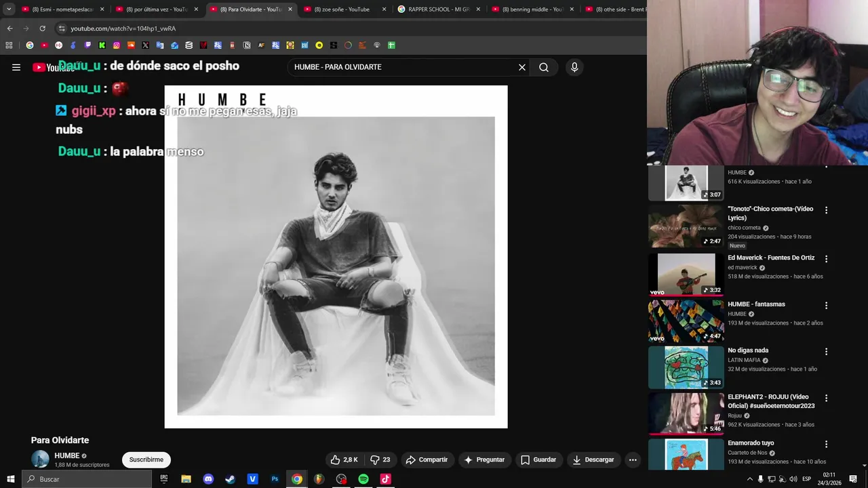Reload the page in Chrome
This screenshot has width=868, height=488.
[x=42, y=28]
